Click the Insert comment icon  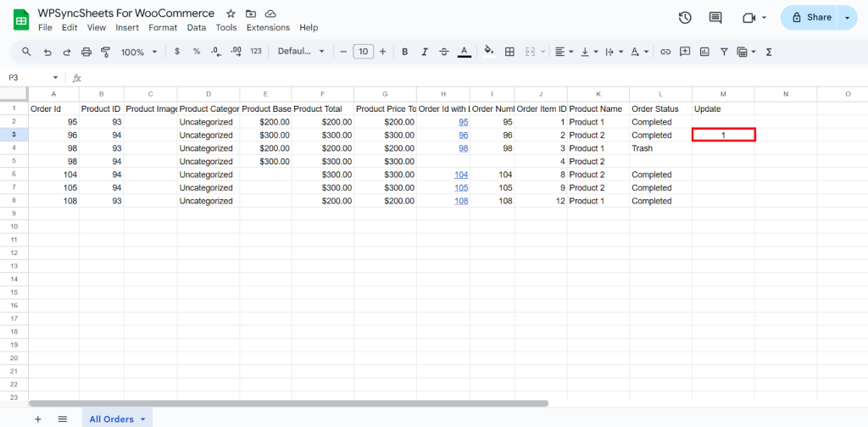(x=685, y=52)
